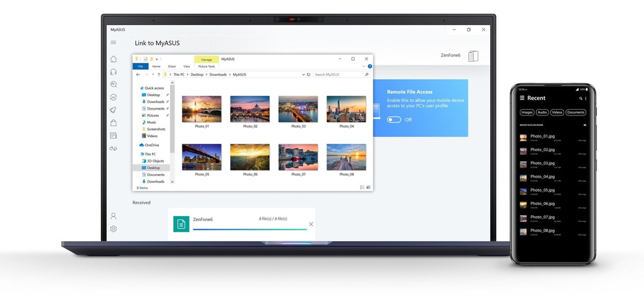Switch to the Share ribbon tab
Image resolution: width=644 pixels, height=296 pixels.
pos(172,66)
